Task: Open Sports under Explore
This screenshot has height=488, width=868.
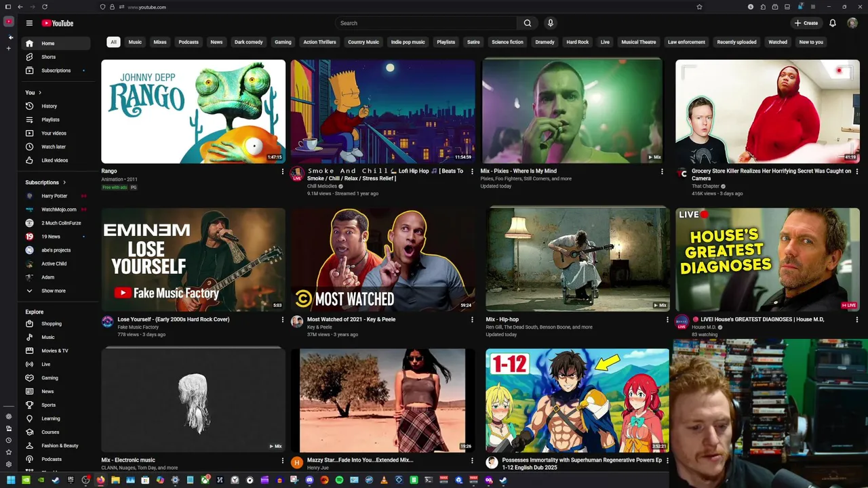Action: click(54, 405)
